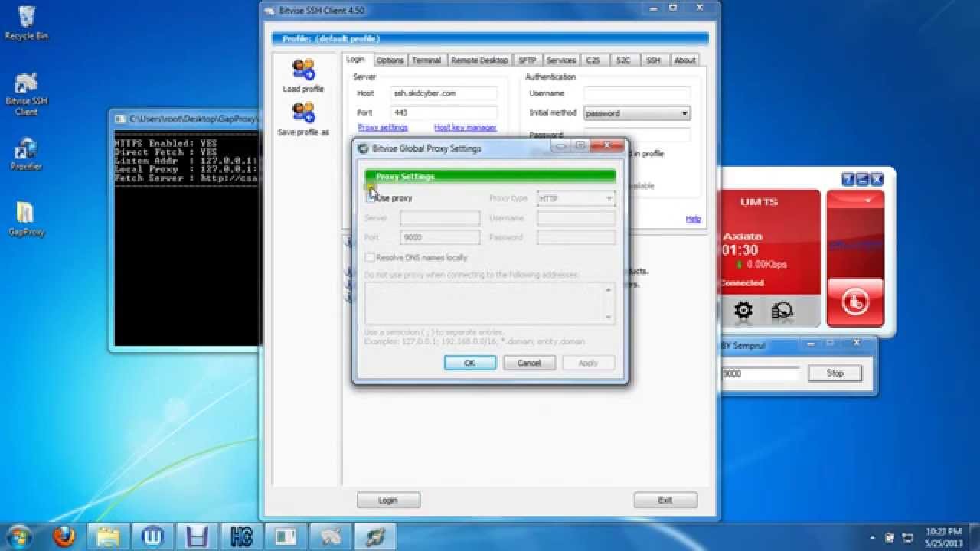The image size is (980, 551).
Task: Click the Port field showing 443
Action: tap(444, 112)
